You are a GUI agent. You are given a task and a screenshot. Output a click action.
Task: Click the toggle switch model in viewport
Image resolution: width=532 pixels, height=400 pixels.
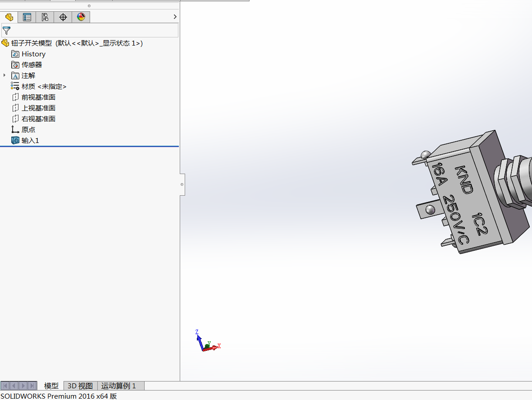click(x=472, y=192)
